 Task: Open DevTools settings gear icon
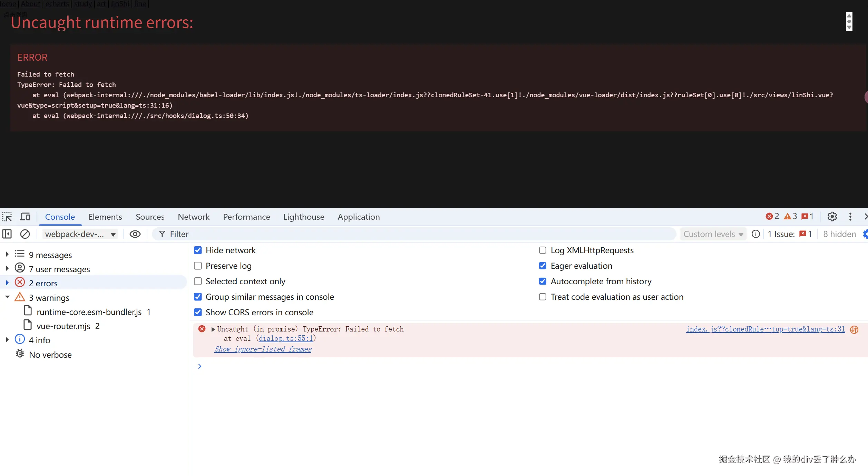point(832,217)
